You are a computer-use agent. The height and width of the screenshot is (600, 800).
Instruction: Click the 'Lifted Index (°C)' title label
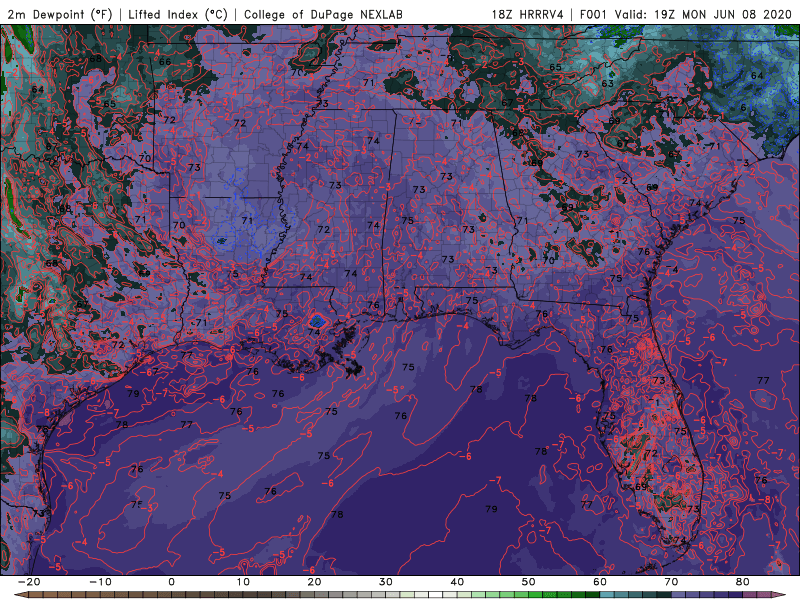click(x=178, y=14)
